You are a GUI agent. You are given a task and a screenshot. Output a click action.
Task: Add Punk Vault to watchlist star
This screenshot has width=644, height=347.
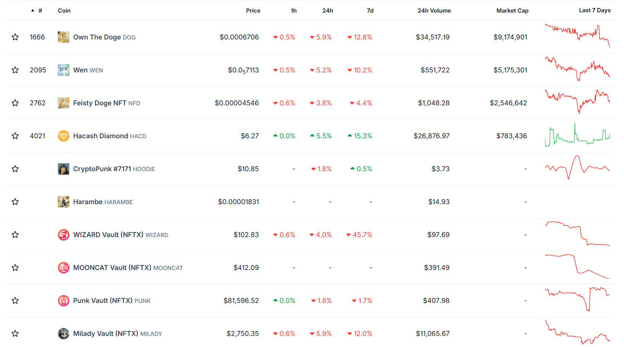tap(15, 301)
